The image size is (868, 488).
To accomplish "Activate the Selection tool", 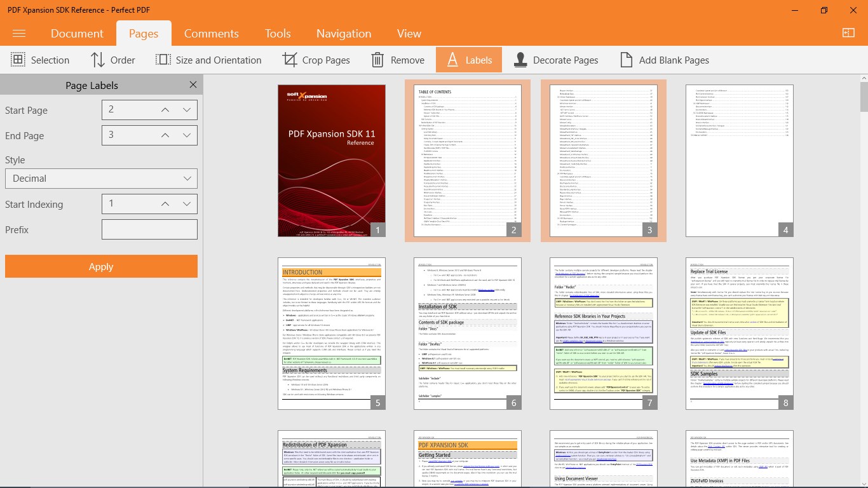I will 40,60.
